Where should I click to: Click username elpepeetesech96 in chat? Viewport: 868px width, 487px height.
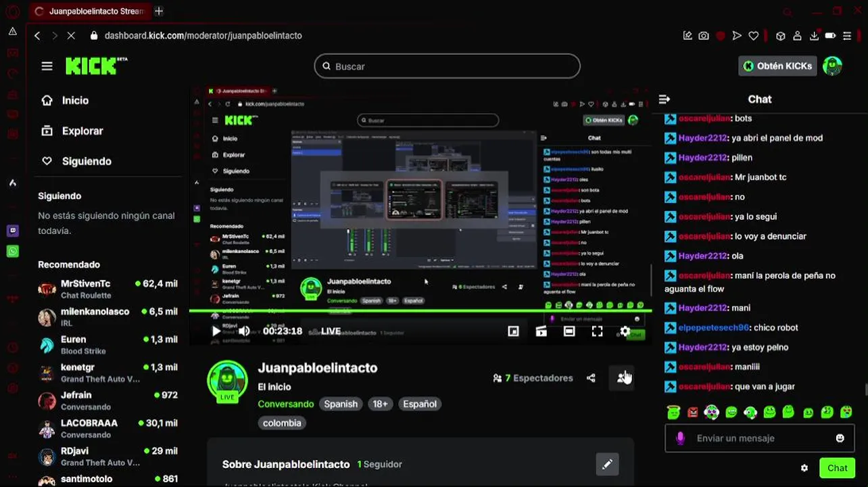click(713, 327)
